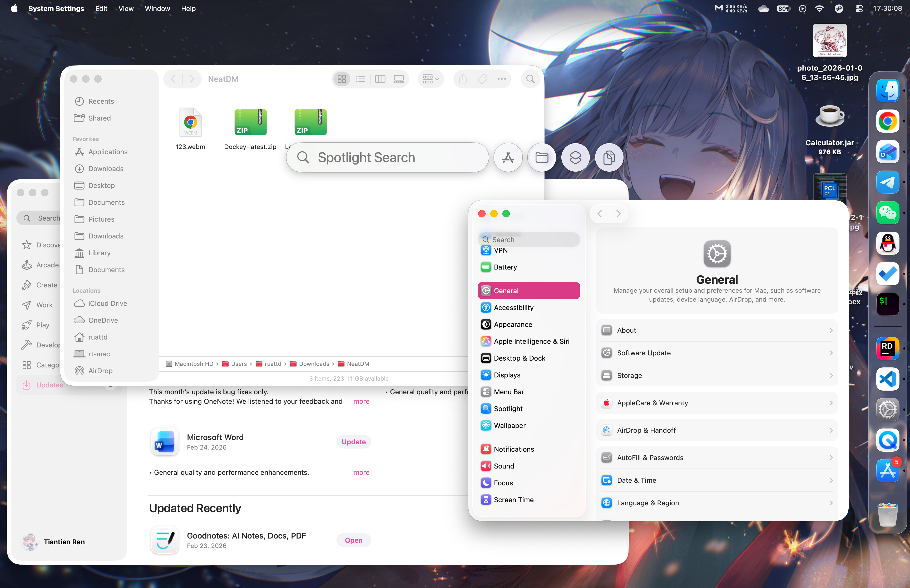Click the Control Center menu bar icon

coord(859,8)
